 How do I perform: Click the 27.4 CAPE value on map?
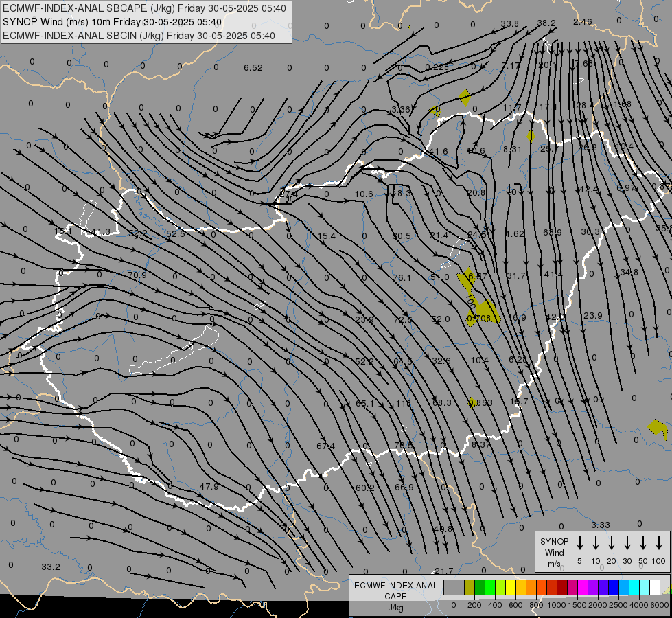[288, 194]
